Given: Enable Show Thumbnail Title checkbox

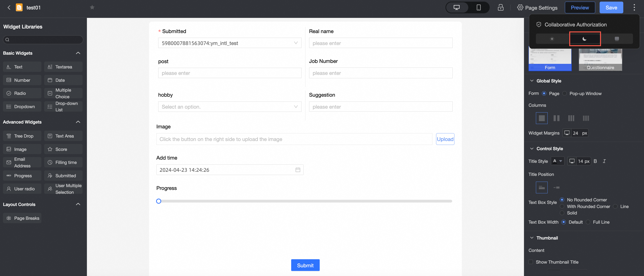Looking at the screenshot, I should click(531, 262).
